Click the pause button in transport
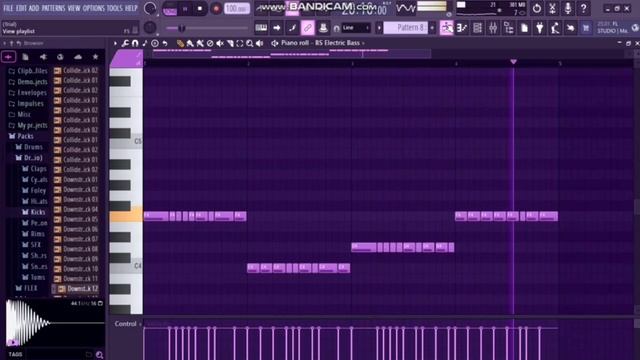The height and width of the screenshot is (360, 640). pos(185,9)
